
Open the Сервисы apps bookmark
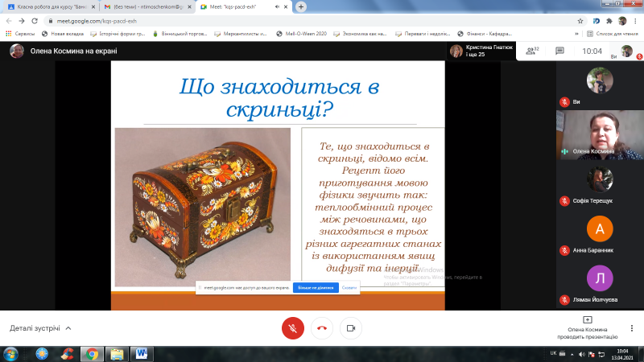(x=20, y=34)
